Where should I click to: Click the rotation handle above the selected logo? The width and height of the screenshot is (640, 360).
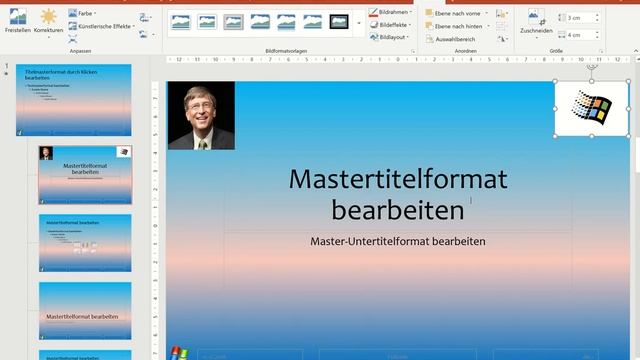pyautogui.click(x=592, y=66)
